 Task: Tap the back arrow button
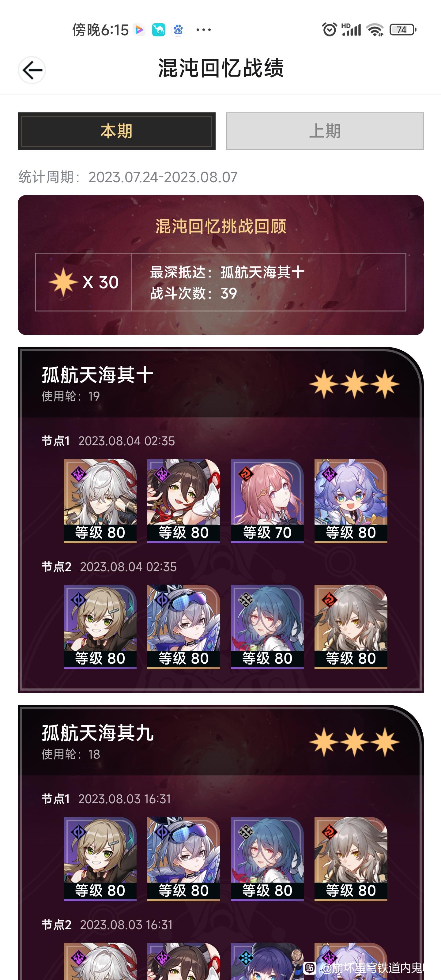[x=32, y=70]
